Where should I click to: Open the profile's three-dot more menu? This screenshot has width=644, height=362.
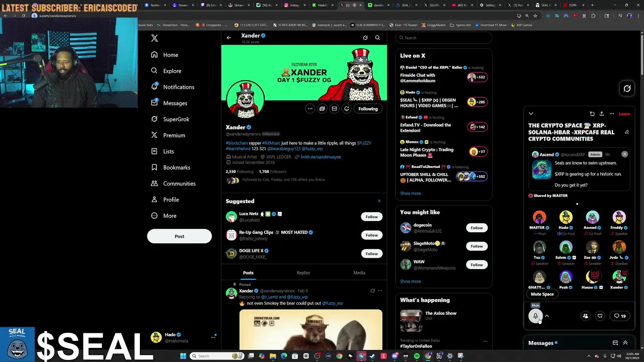point(310,109)
